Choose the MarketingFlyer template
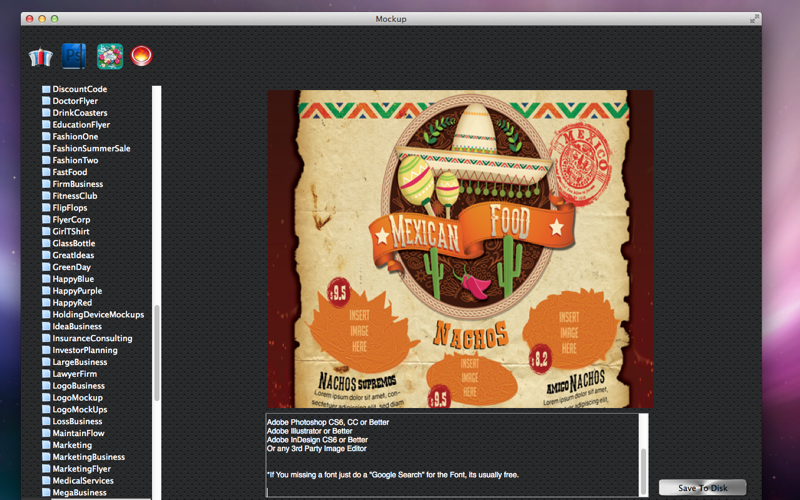The width and height of the screenshot is (800, 500). [x=82, y=469]
